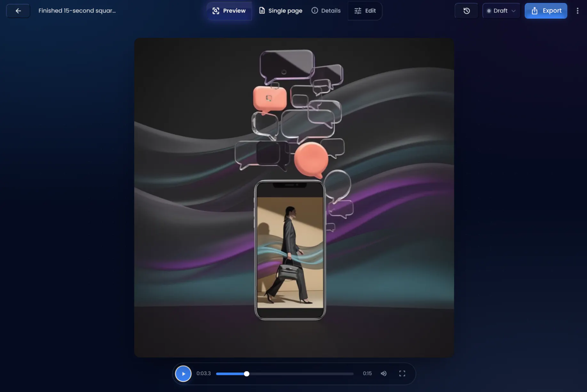Click the project title 'Finished 15-second squar...'
This screenshot has height=392, width=587.
pyautogui.click(x=77, y=11)
